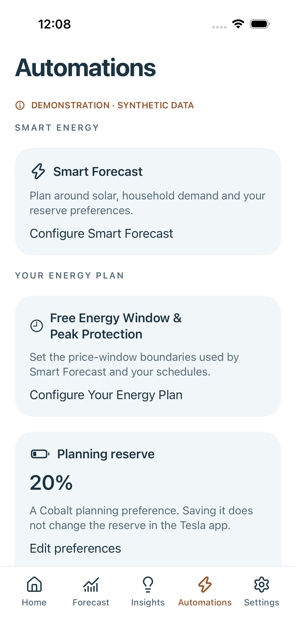Select the Automations bolt icon in tab bar
296x644 pixels.
205,584
